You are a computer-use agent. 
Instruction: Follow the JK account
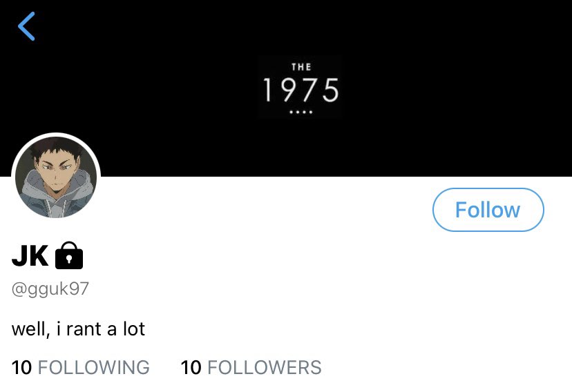coord(488,210)
